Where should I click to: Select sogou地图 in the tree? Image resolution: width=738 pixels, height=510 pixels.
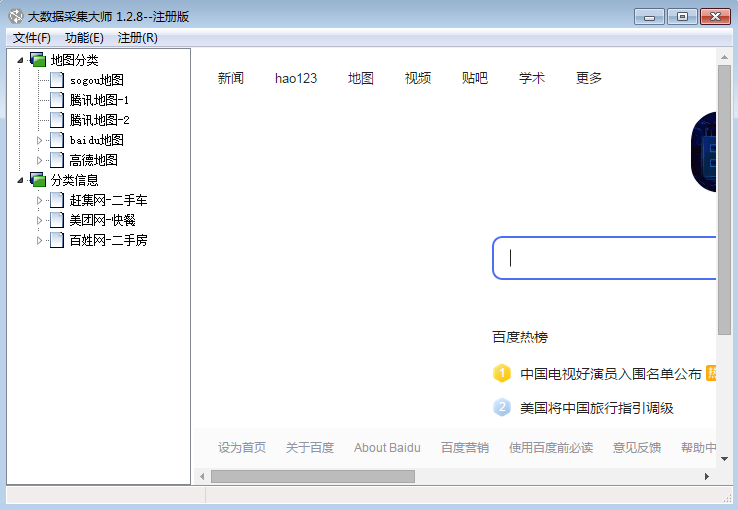tap(96, 80)
